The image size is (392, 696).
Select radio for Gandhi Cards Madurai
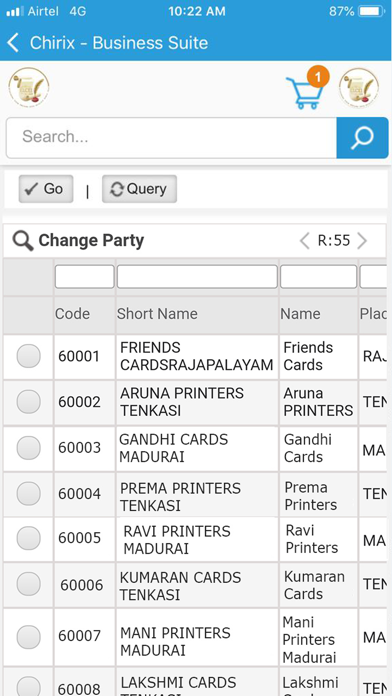[28, 448]
